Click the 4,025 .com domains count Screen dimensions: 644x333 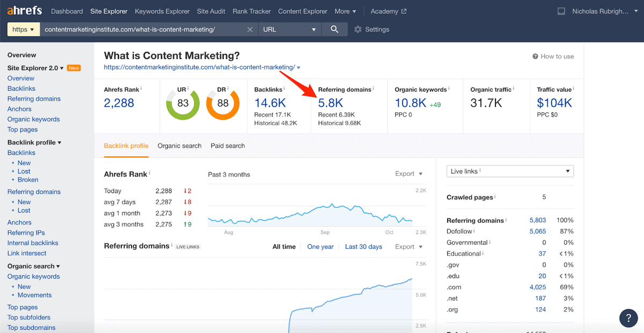click(x=538, y=287)
